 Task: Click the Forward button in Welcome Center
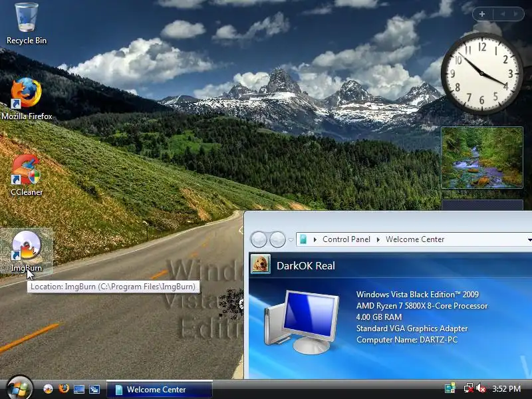click(277, 239)
